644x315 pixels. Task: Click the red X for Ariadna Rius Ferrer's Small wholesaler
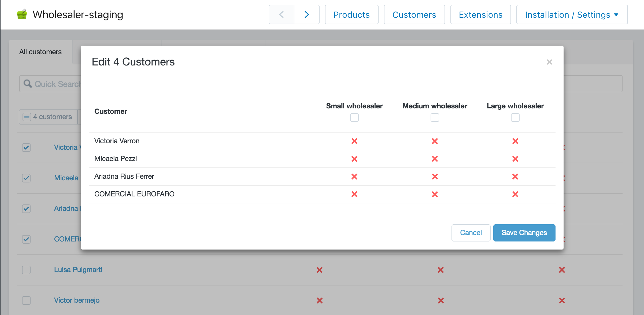[x=354, y=176]
